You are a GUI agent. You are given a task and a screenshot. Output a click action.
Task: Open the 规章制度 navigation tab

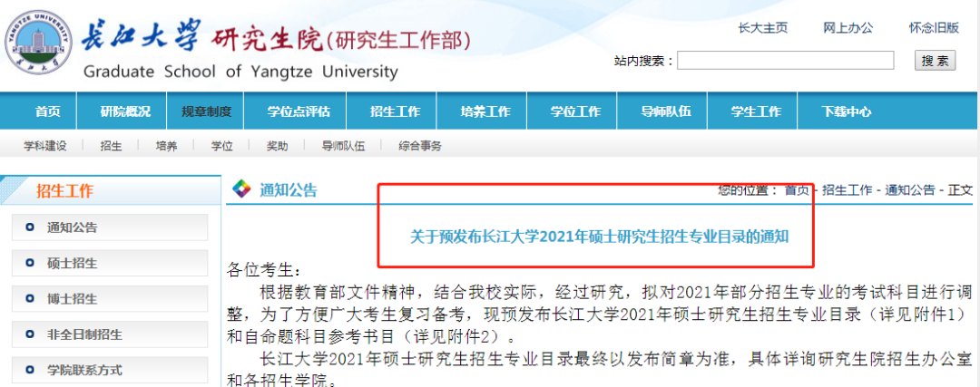coord(206,111)
